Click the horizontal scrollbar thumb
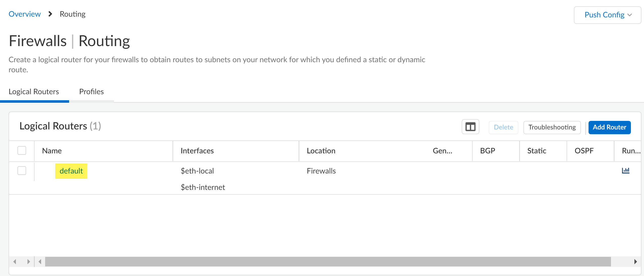This screenshot has width=644, height=276. (328, 262)
